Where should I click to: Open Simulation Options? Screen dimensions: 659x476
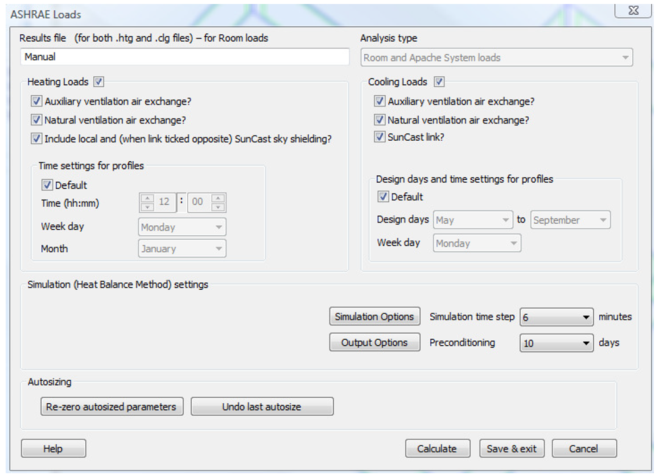(373, 317)
